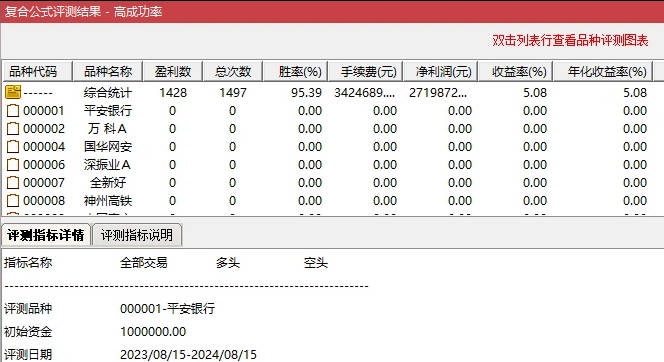Sort by the 胜率(%) column header

(295, 71)
